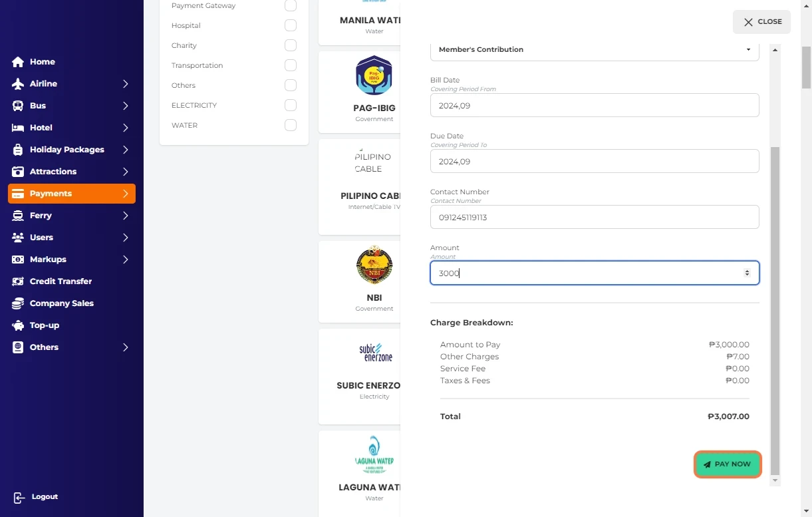Close the payment panel
Viewport: 812px width, 517px height.
[761, 22]
